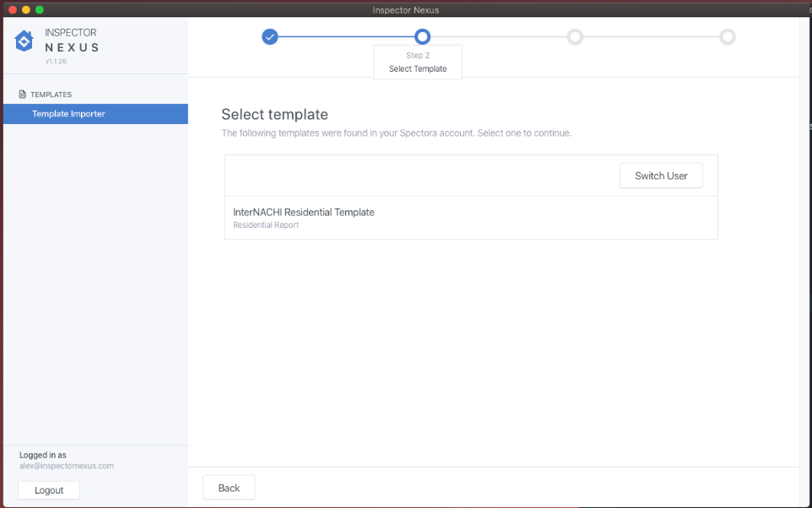The image size is (812, 508).
Task: Click the TEMPLATES section header
Action: (x=51, y=95)
